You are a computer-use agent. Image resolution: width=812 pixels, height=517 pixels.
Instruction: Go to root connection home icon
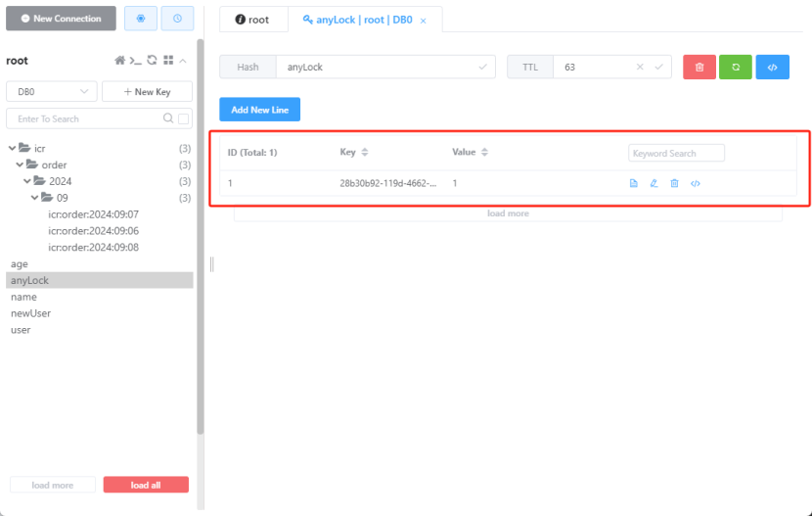click(x=119, y=61)
